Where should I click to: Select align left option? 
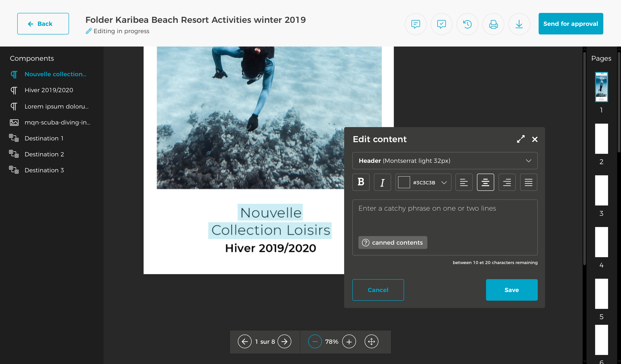click(464, 182)
